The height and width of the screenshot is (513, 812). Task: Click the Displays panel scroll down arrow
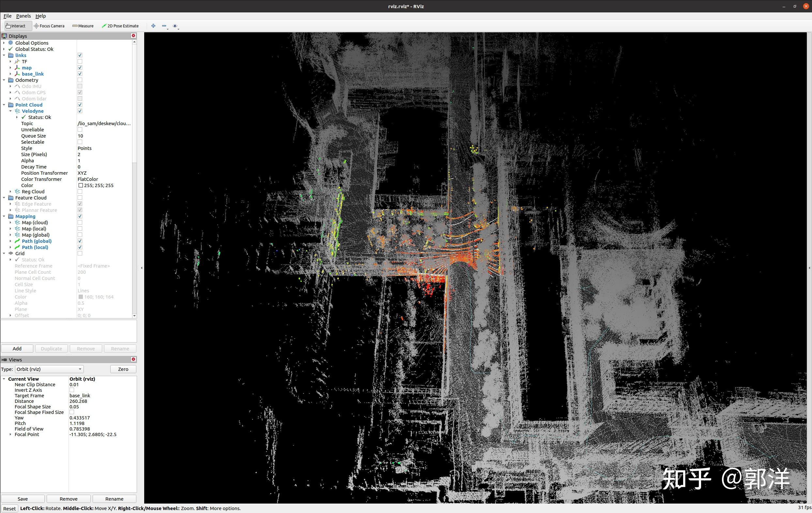tap(134, 315)
